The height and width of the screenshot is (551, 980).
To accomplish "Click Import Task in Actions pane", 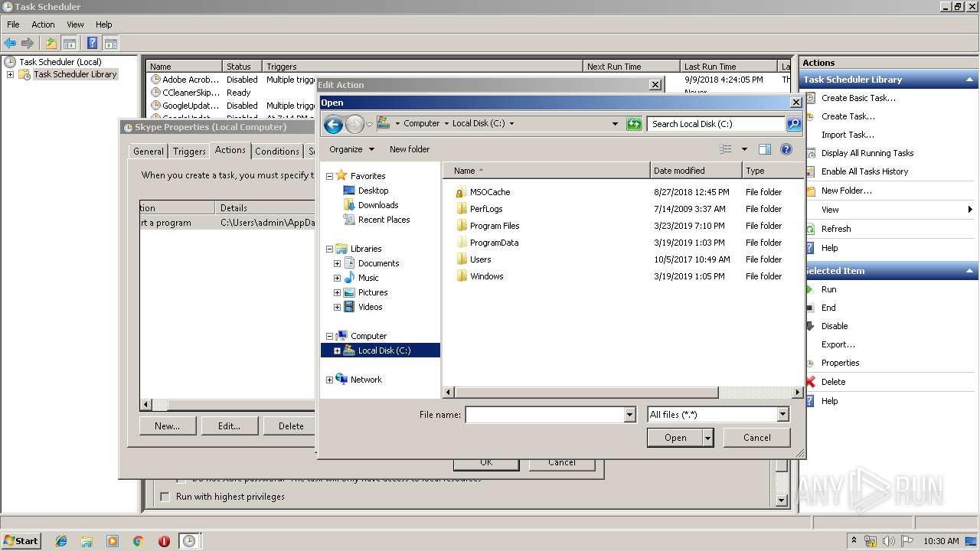I will tap(848, 135).
